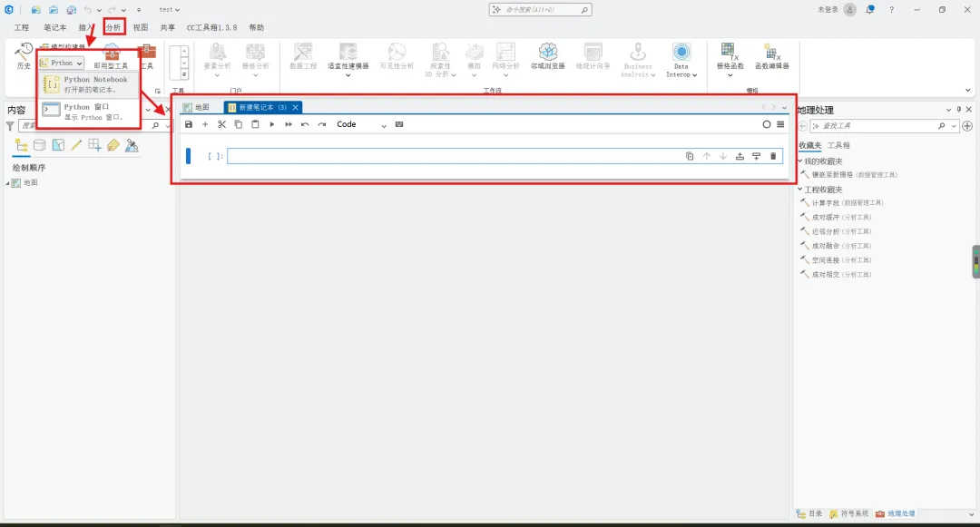The height and width of the screenshot is (527, 980).
Task: Open notifications bell icon
Action: tap(870, 9)
